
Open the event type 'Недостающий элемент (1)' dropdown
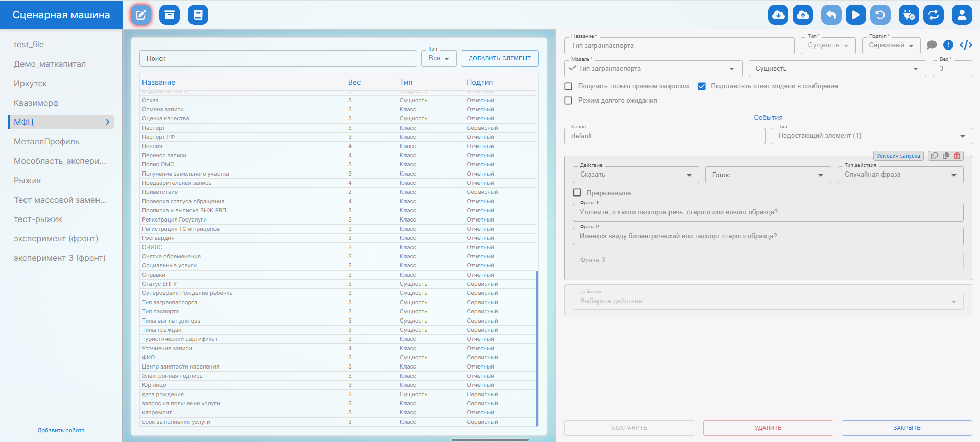[871, 136]
